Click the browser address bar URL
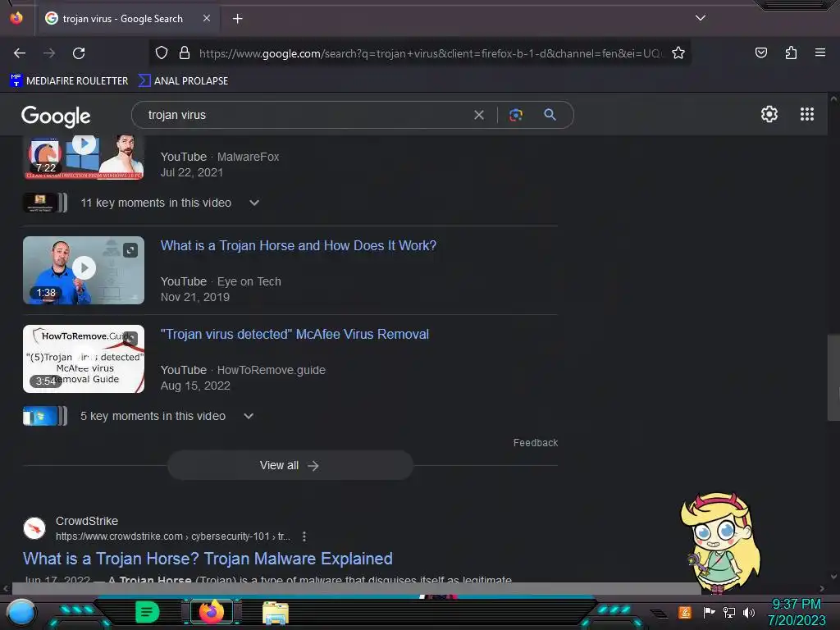Image resolution: width=840 pixels, height=630 pixels. coord(430,53)
